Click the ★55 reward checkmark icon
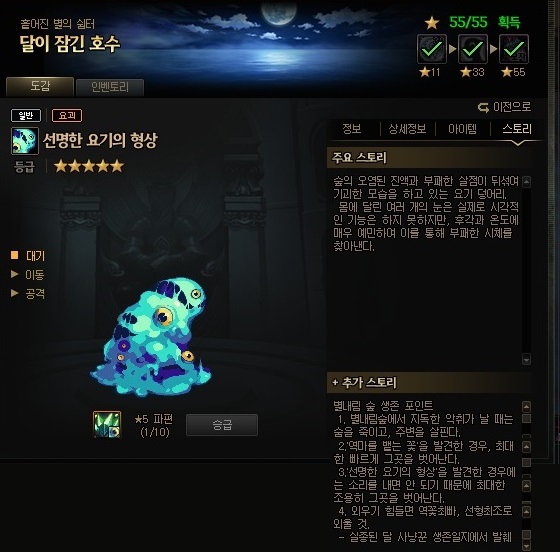This screenshot has width=560, height=552. [514, 49]
